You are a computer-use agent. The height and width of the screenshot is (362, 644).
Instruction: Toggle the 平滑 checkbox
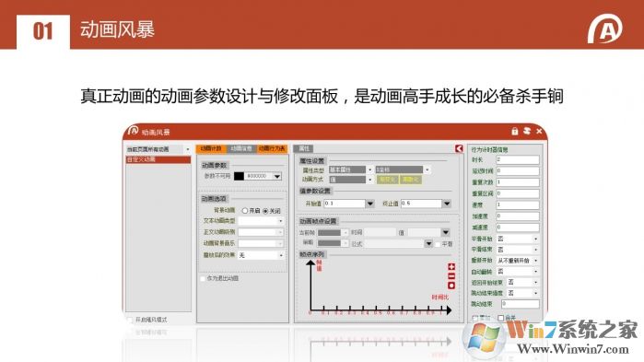pos(438,244)
